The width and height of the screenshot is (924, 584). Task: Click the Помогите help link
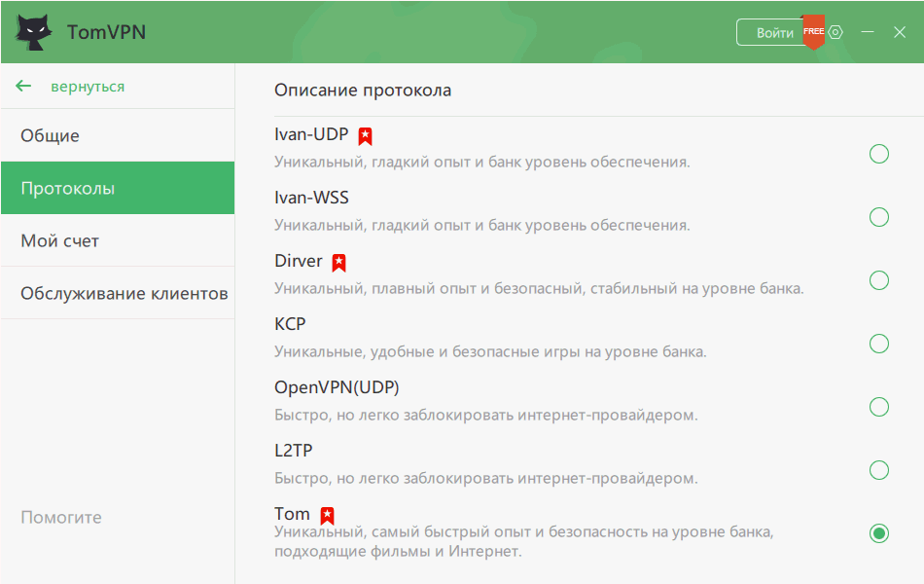61,517
